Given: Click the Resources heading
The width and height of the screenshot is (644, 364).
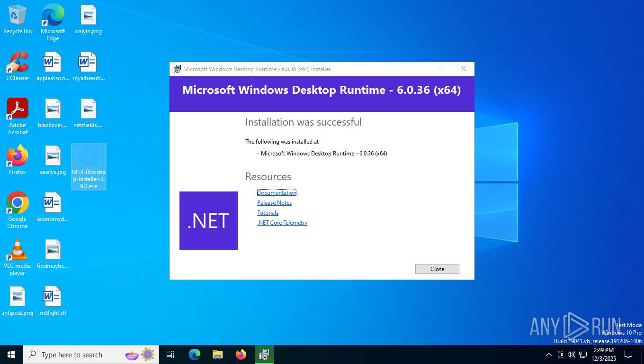Looking at the screenshot, I should (268, 177).
